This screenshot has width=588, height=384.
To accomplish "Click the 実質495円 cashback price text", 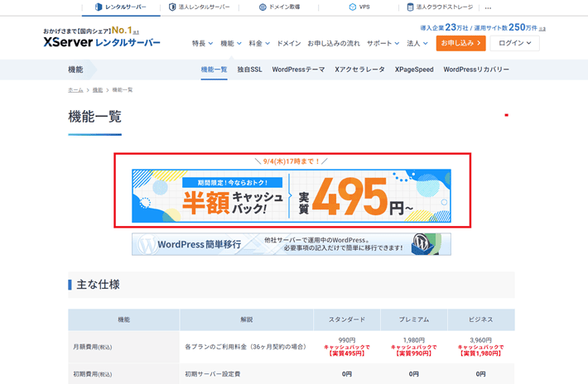I will pos(347,353).
